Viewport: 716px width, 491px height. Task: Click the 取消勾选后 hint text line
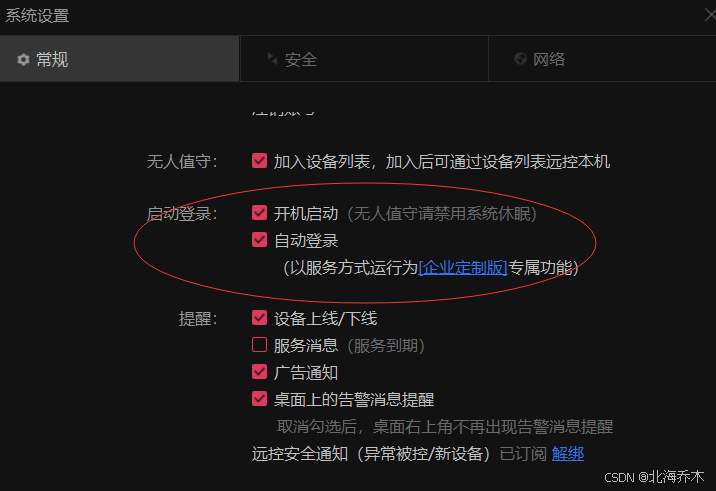[x=444, y=427]
